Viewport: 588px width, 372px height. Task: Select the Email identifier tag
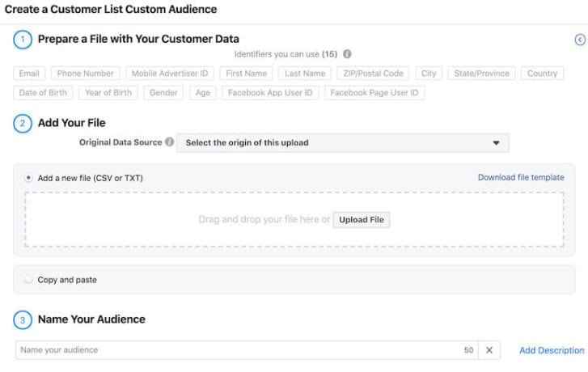(x=31, y=74)
